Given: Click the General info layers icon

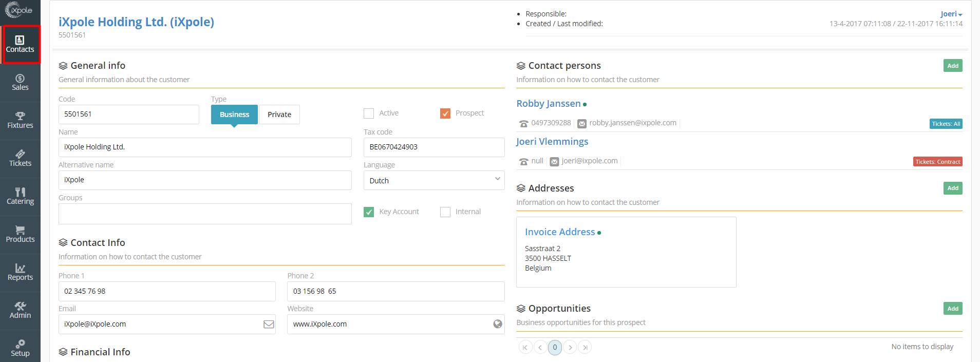Looking at the screenshot, I should [x=63, y=66].
